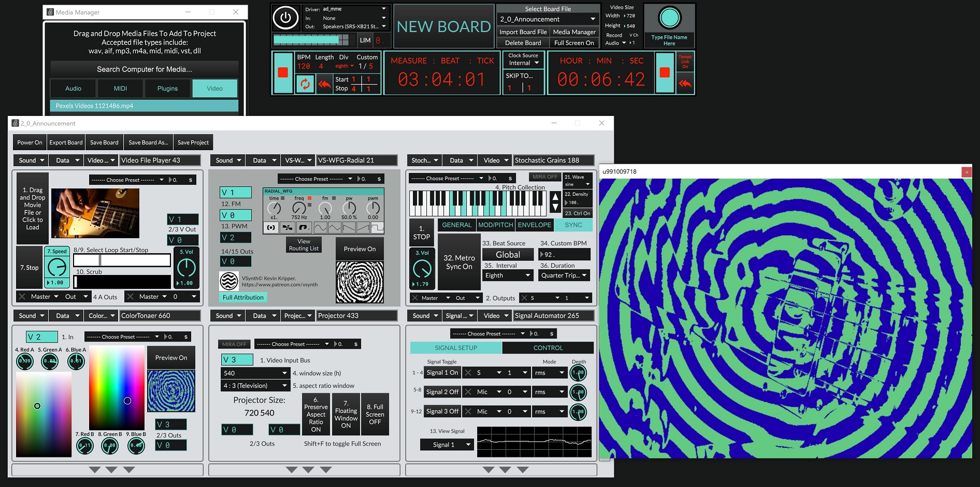The image size is (980, 487).
Task: Choose the square waveform in RADIAL_WFG
Action: click(377, 227)
